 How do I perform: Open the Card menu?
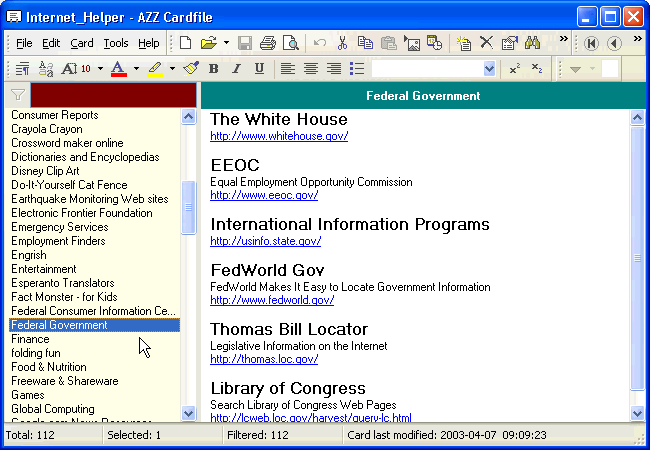tap(82, 43)
